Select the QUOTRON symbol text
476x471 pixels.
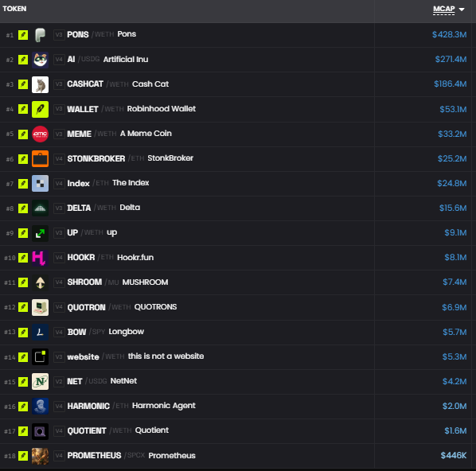point(86,307)
